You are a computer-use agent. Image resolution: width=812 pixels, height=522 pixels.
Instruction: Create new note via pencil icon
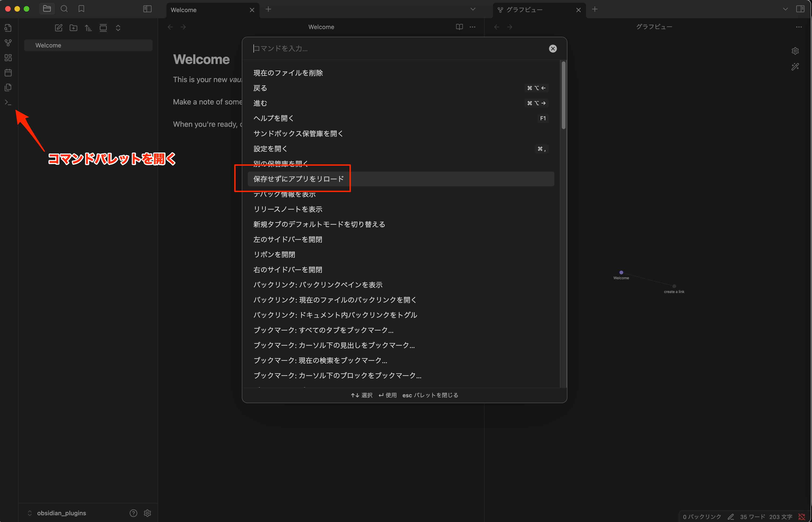click(59, 28)
